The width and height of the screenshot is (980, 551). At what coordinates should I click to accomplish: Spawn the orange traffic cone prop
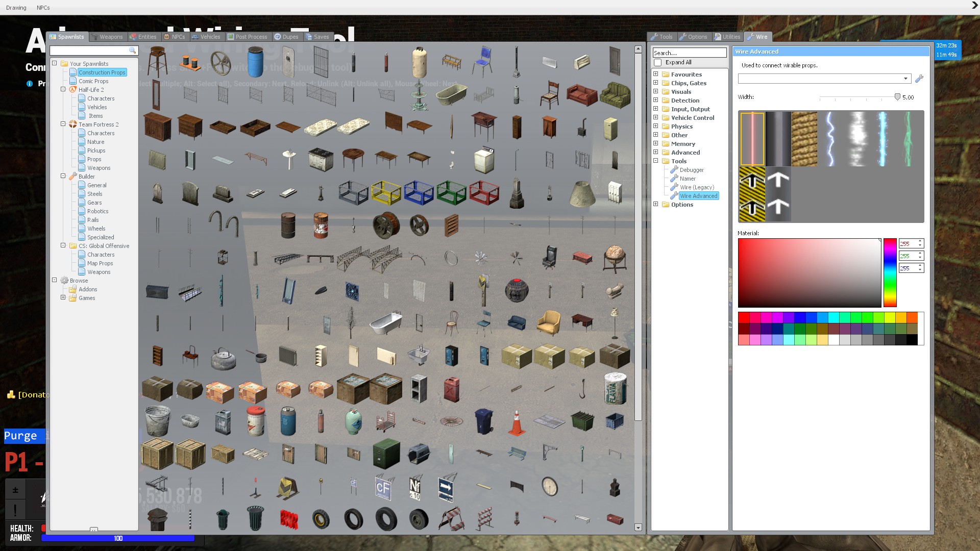(x=517, y=422)
